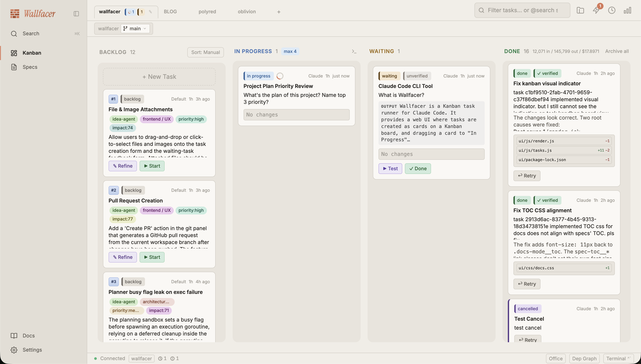Create a new project with the plus tab
The image size is (641, 364).
(278, 12)
